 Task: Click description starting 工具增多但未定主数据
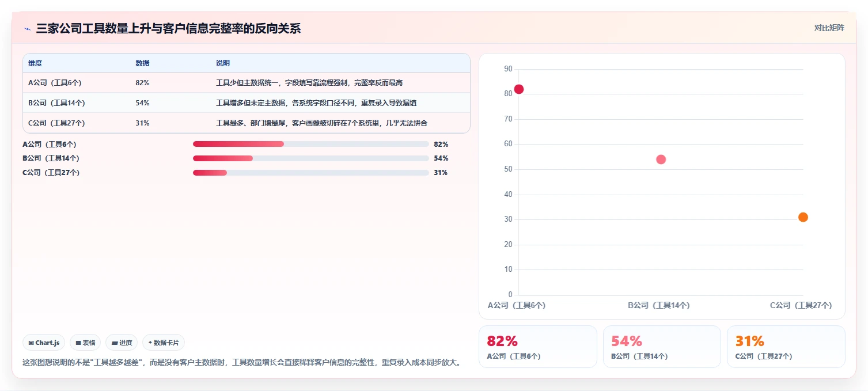(x=316, y=103)
